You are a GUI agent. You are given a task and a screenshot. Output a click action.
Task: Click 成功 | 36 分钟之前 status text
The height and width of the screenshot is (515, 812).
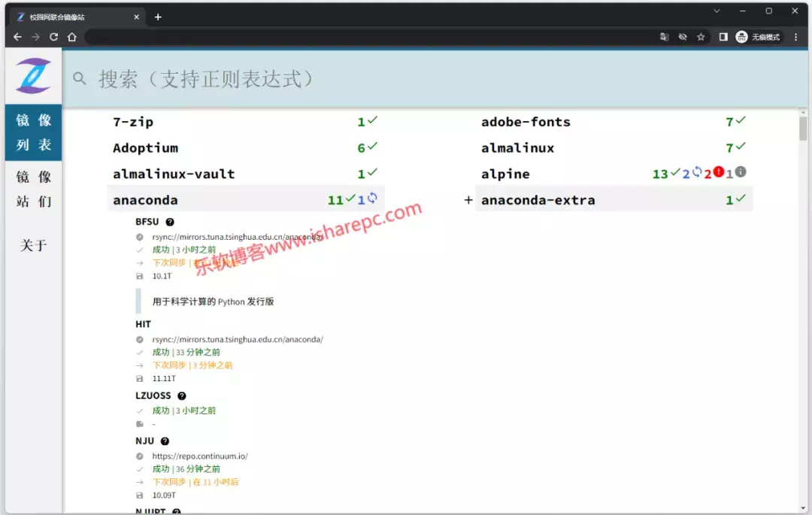click(186, 469)
